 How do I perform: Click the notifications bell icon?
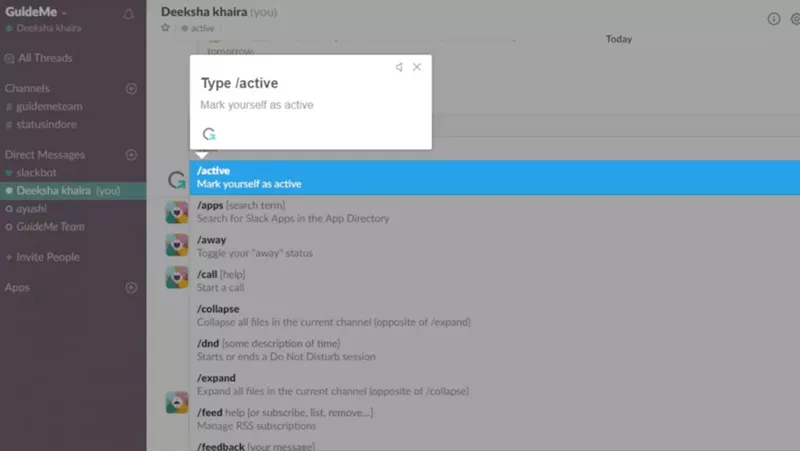pyautogui.click(x=128, y=14)
